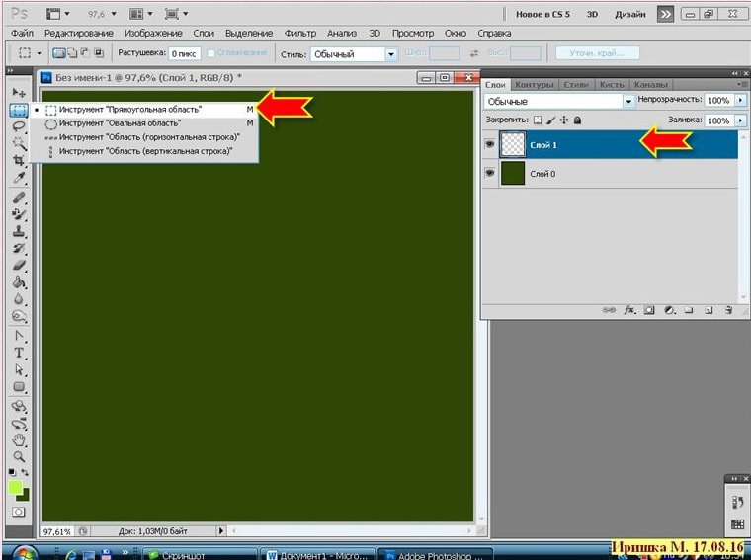Image resolution: width=751 pixels, height=560 pixels.
Task: Open the Обычные blend mode dropdown
Action: pyautogui.click(x=628, y=101)
